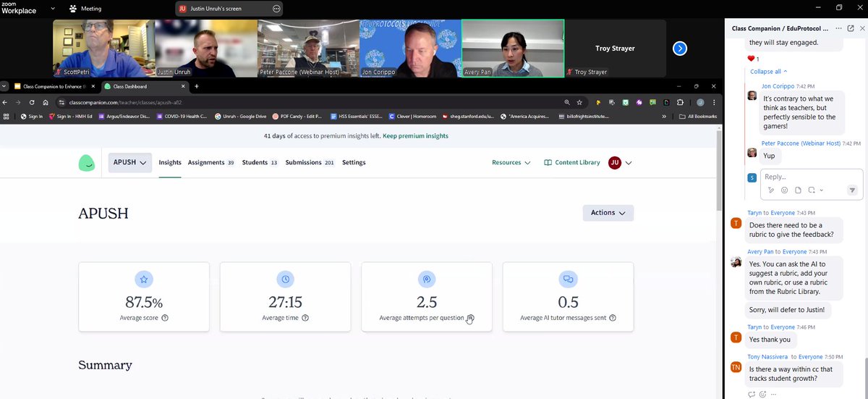The height and width of the screenshot is (399, 868).
Task: Click the 87.5% average score value
Action: [143, 303]
